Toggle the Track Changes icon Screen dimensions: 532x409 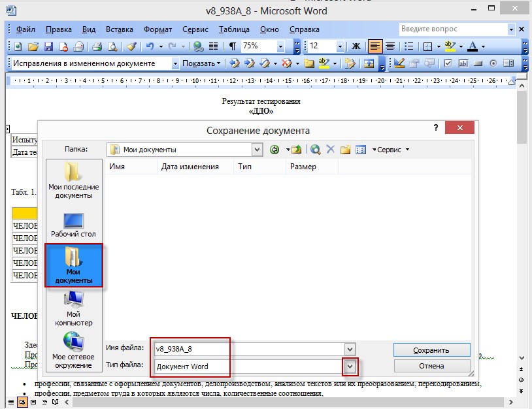pyautogui.click(x=350, y=63)
